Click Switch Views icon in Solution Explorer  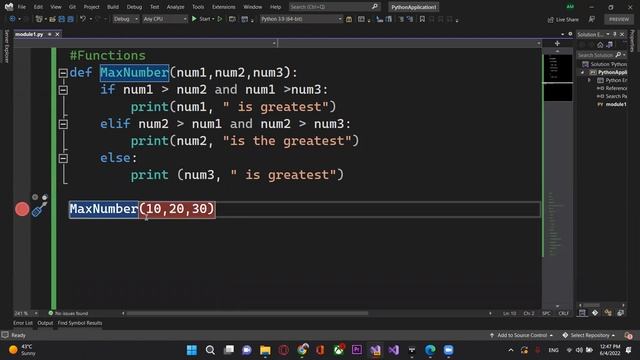[609, 44]
